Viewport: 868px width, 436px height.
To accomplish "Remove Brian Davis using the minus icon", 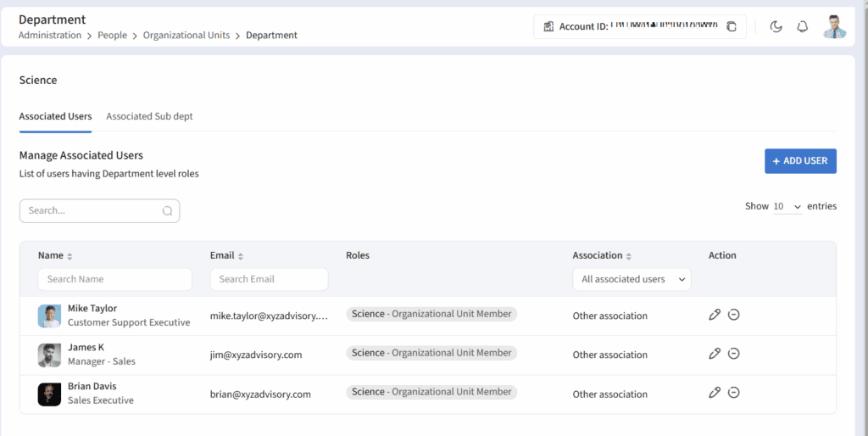I will 734,393.
